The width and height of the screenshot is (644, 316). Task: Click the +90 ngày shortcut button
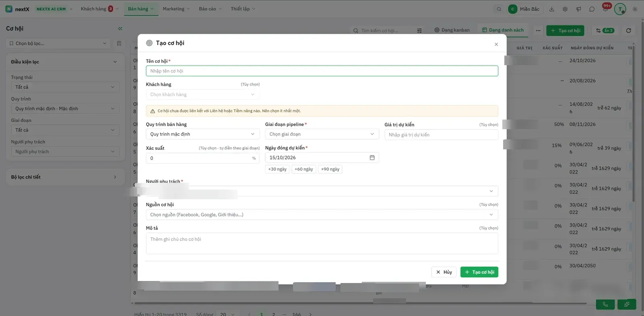[330, 169]
